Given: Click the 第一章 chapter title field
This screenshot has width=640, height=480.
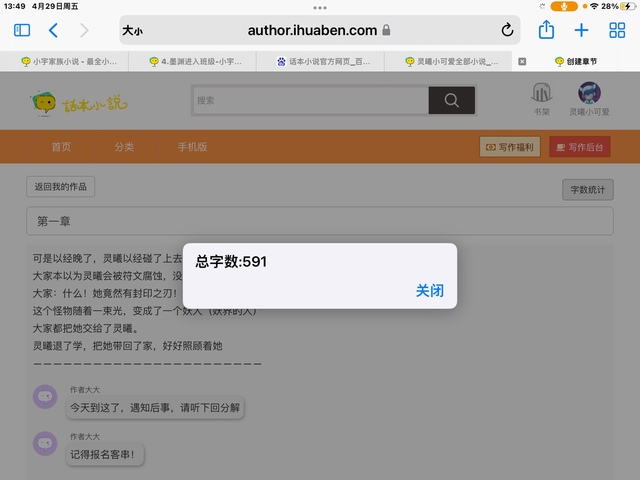Looking at the screenshot, I should pyautogui.click(x=320, y=221).
